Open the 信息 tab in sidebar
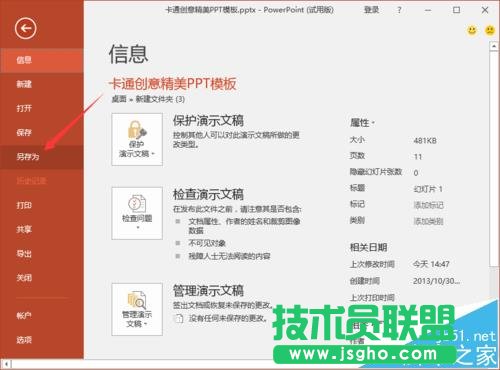Image resolution: width=500 pixels, height=370 pixels. click(42, 60)
